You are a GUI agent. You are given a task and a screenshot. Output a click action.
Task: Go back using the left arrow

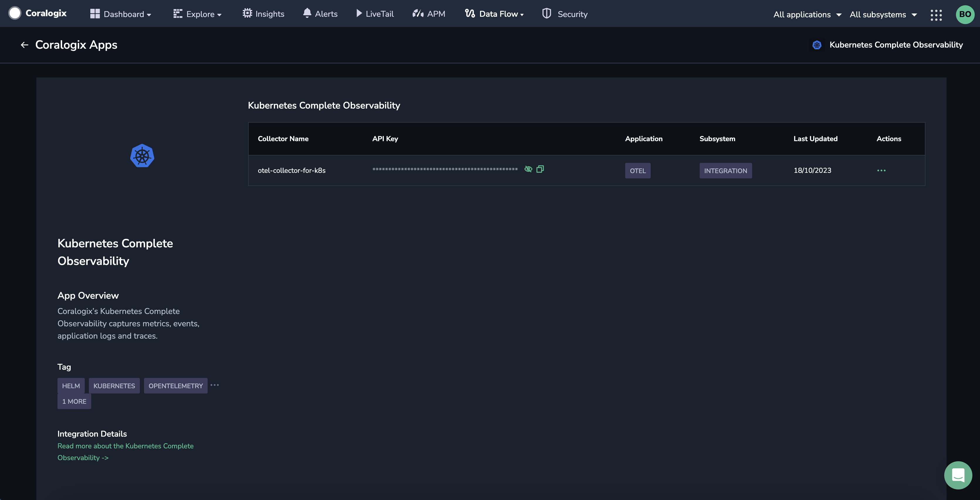[x=25, y=45]
